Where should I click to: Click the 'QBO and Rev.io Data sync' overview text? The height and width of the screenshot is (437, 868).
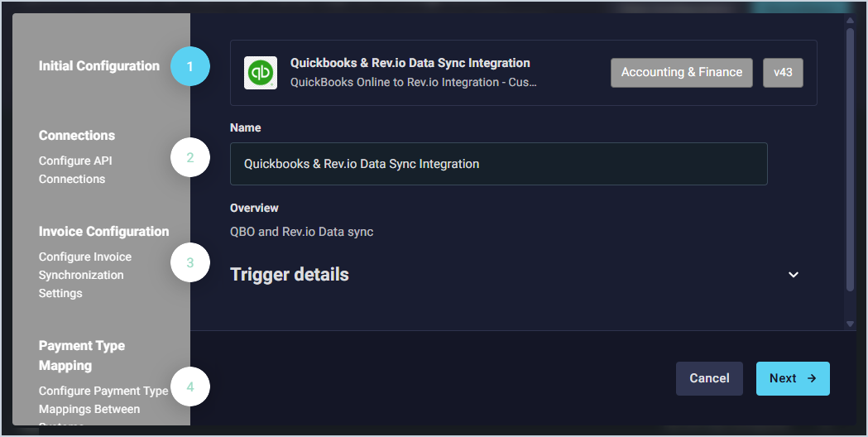302,232
